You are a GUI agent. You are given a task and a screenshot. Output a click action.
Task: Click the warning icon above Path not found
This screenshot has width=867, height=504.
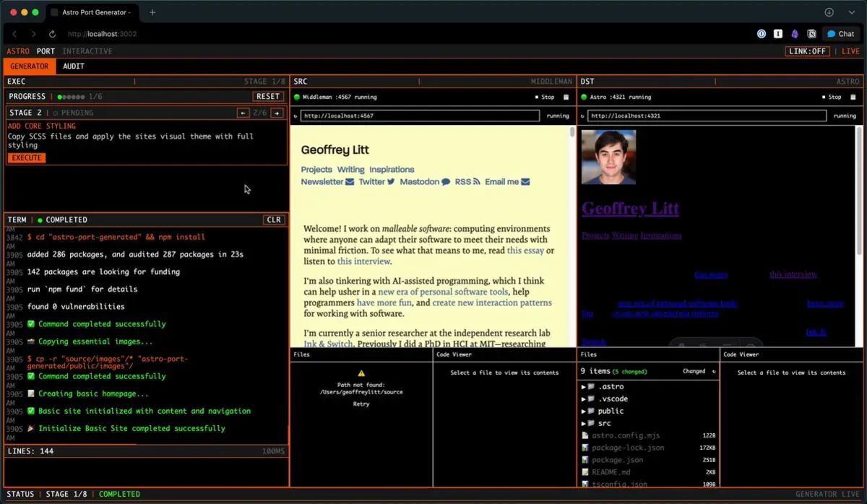[361, 373]
